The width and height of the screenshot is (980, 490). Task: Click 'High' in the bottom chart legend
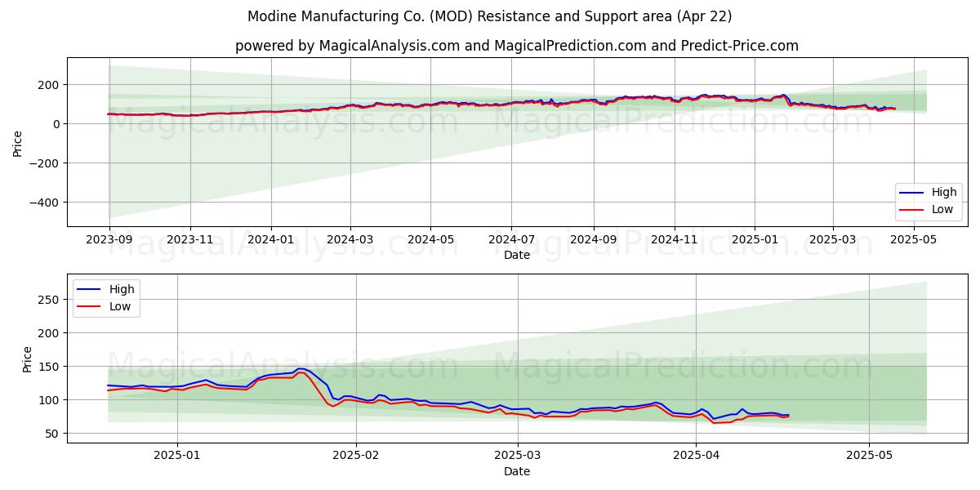point(122,290)
